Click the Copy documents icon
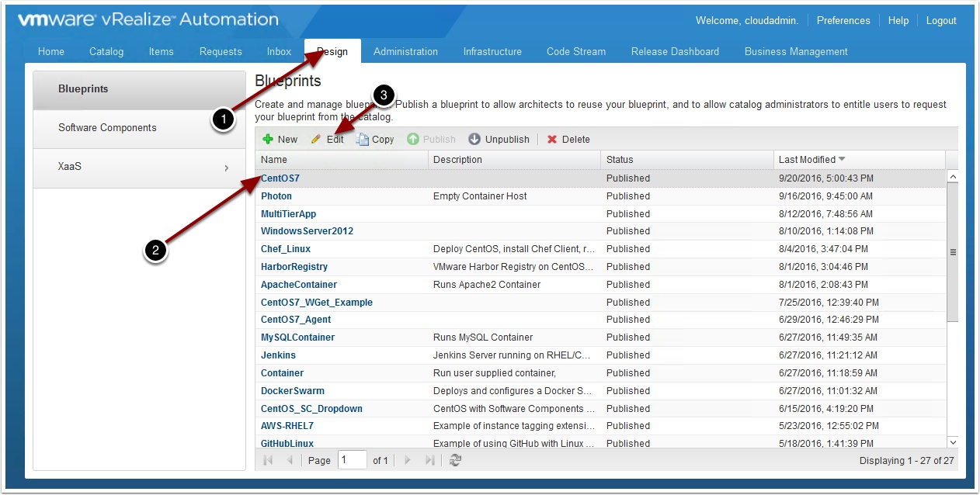The image size is (980, 495). (362, 140)
